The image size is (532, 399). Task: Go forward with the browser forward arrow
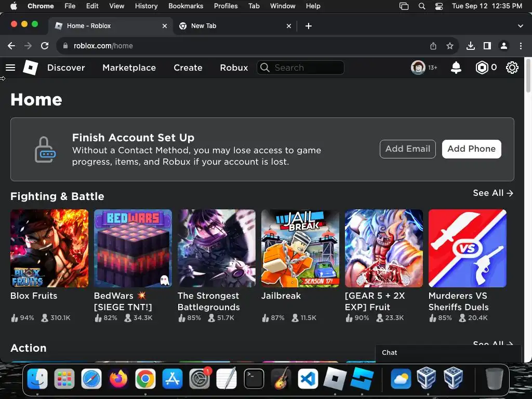pyautogui.click(x=28, y=46)
